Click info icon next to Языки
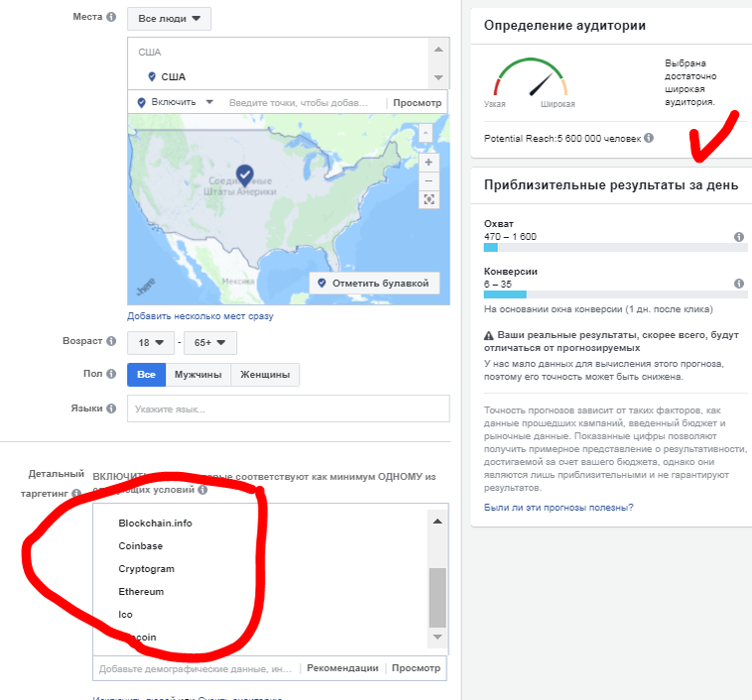The width and height of the screenshot is (752, 700). [111, 408]
